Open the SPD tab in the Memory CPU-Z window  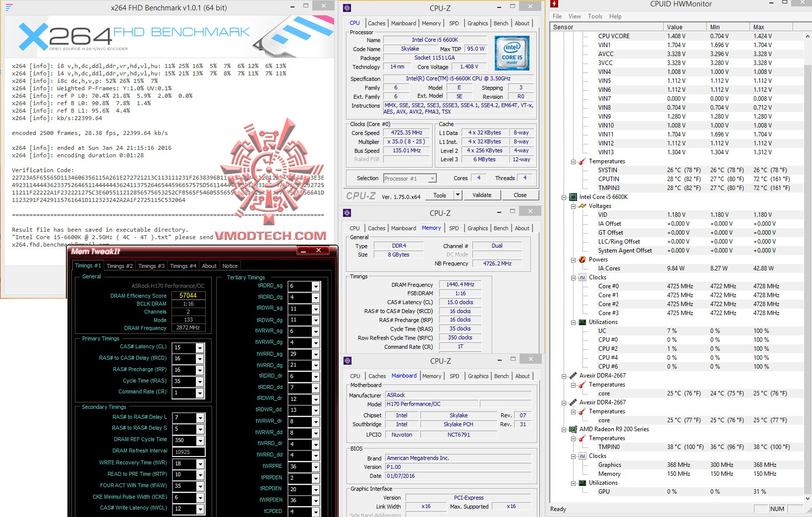454,228
